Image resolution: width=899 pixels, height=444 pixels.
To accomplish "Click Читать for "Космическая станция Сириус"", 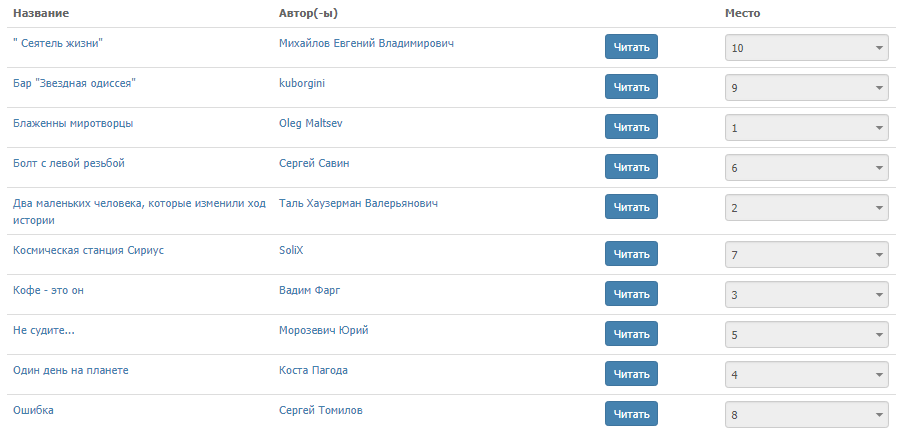I will pos(631,254).
